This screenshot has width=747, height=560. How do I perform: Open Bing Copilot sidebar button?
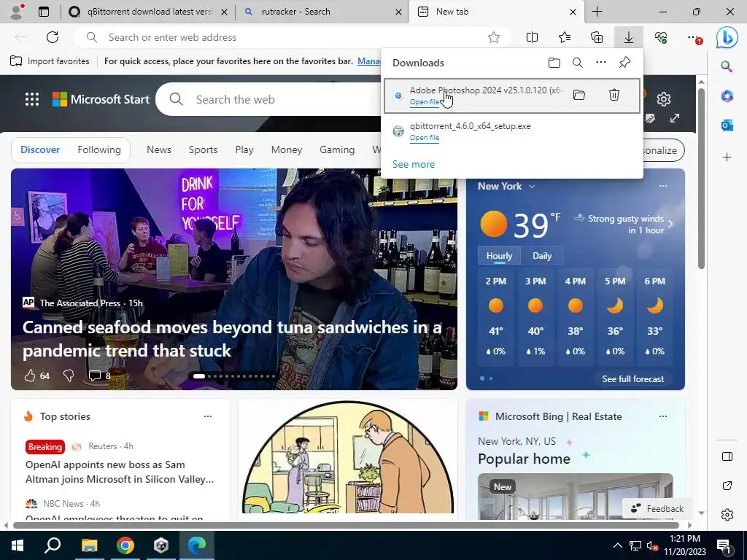[x=727, y=38]
